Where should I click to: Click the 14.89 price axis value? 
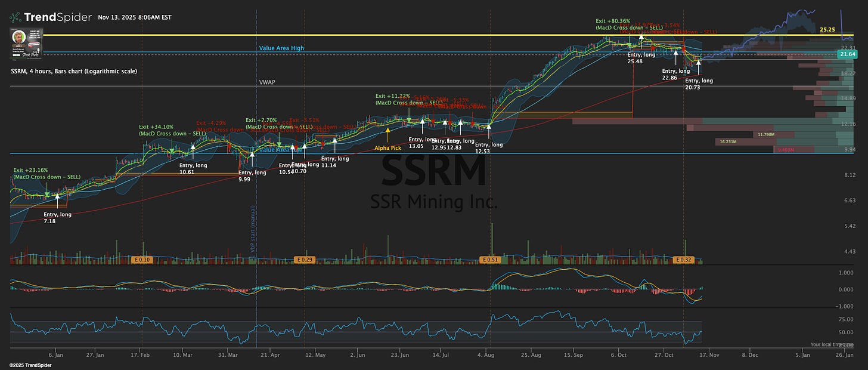point(848,98)
